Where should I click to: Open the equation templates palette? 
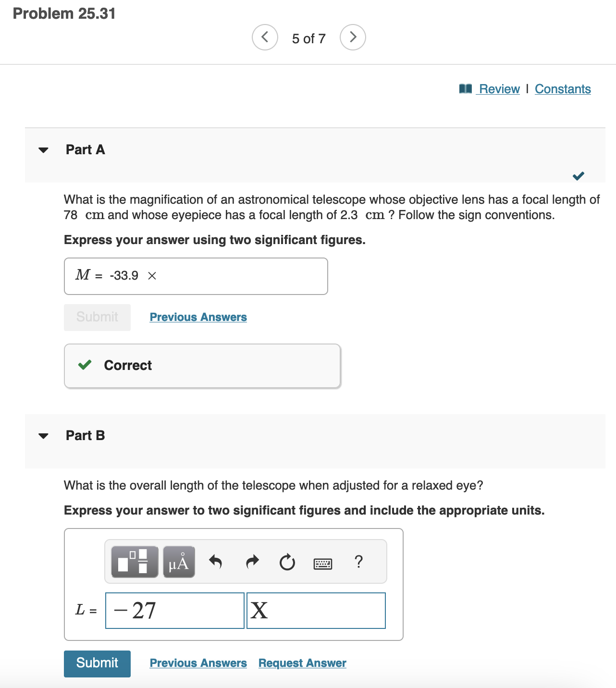(134, 561)
